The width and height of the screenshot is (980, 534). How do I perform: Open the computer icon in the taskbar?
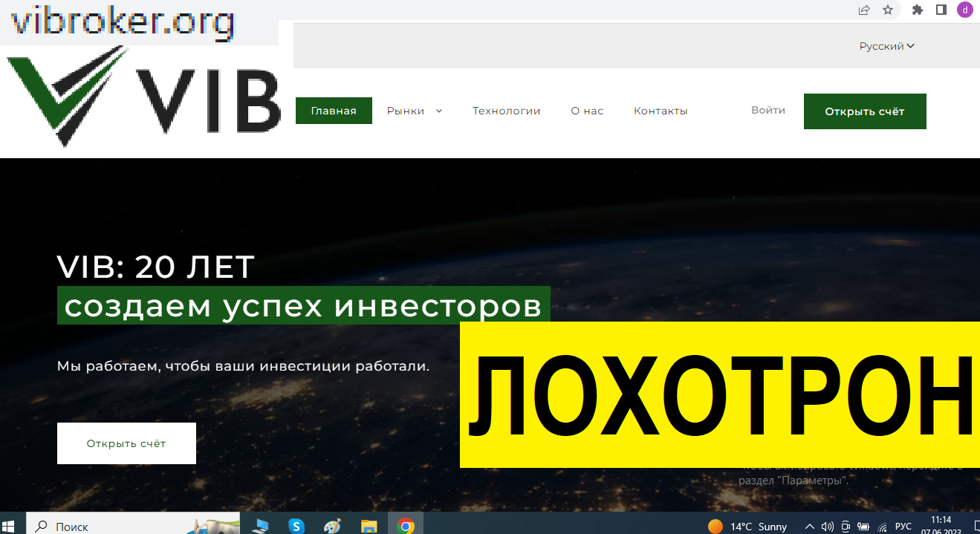261,526
